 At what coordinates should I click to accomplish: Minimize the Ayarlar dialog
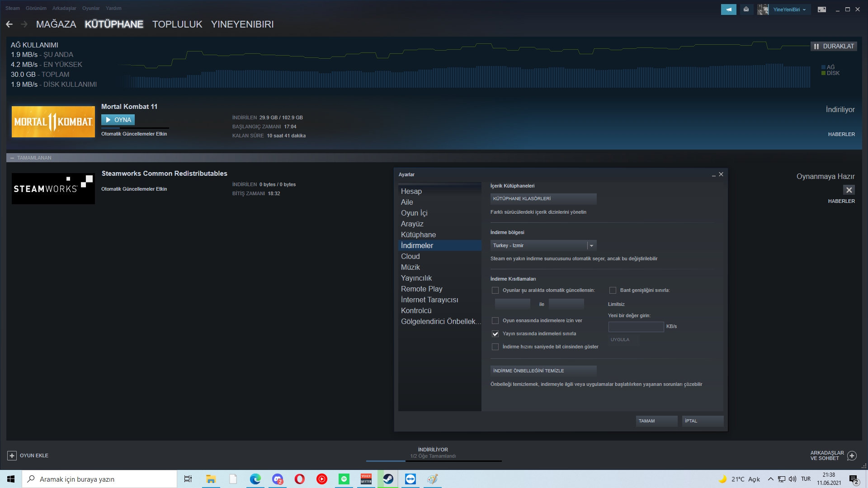[x=713, y=175]
